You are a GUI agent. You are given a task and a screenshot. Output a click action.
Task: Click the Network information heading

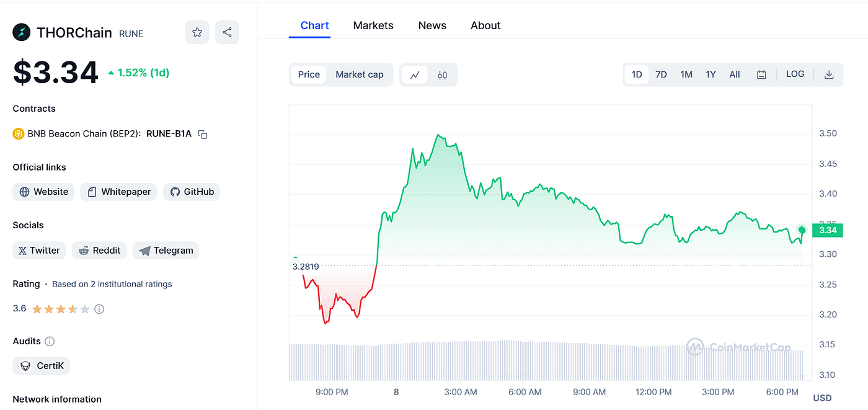pyautogui.click(x=57, y=399)
